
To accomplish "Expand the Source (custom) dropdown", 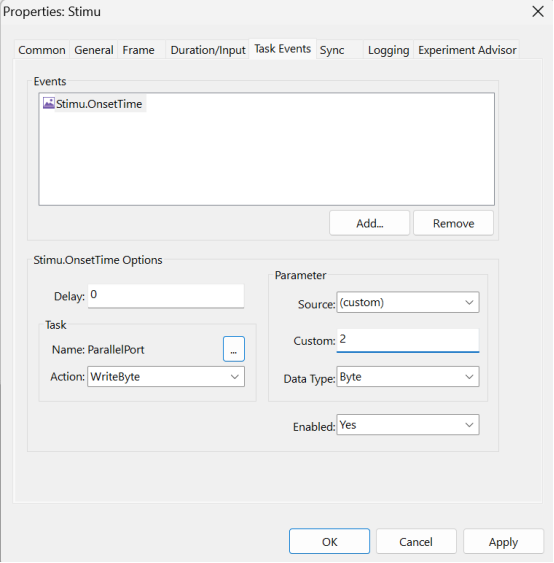I will tap(408, 302).
